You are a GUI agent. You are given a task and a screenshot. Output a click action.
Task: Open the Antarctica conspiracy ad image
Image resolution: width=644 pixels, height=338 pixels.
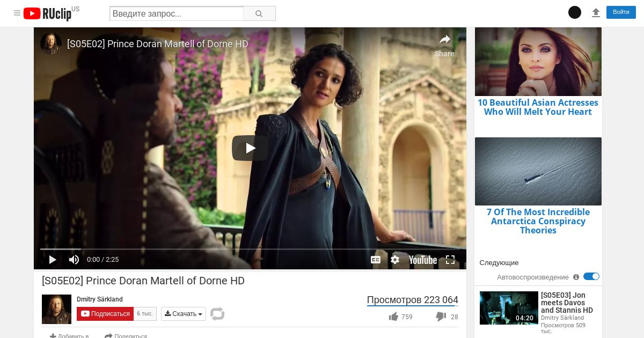coord(538,171)
